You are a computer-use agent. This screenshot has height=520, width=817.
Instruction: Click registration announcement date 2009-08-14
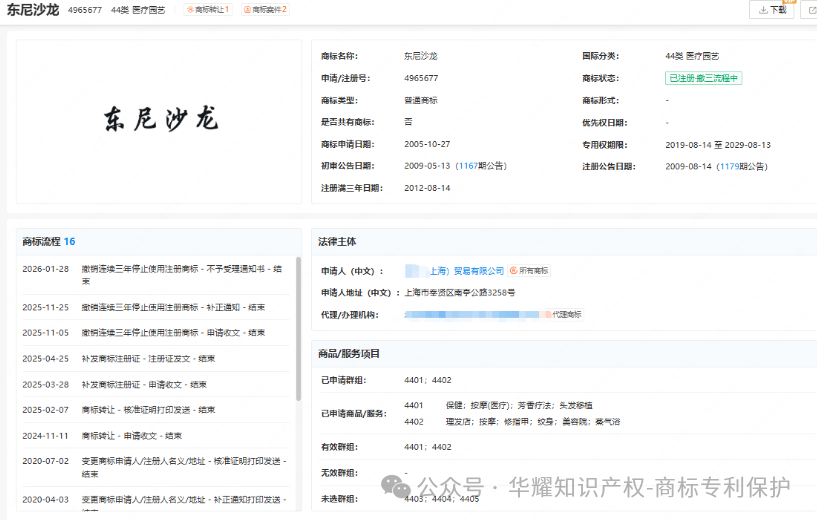pyautogui.click(x=688, y=166)
